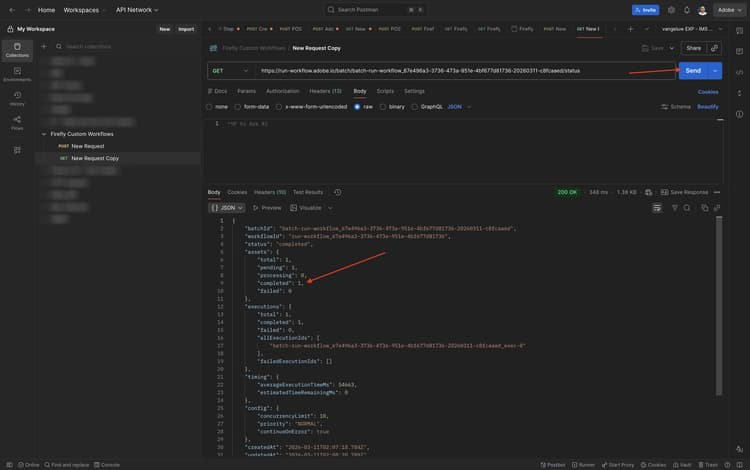Copy the request link icon beside Share

pos(714,48)
